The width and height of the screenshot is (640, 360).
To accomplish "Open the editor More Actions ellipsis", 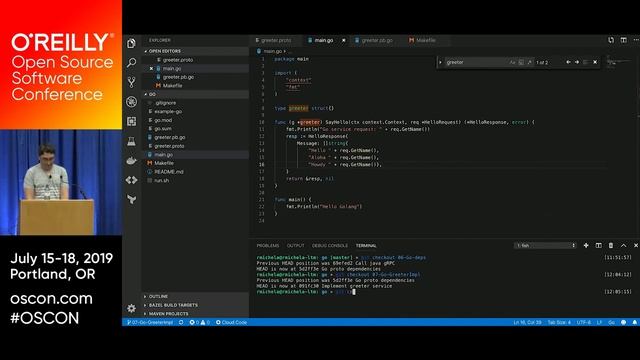I will [x=636, y=40].
